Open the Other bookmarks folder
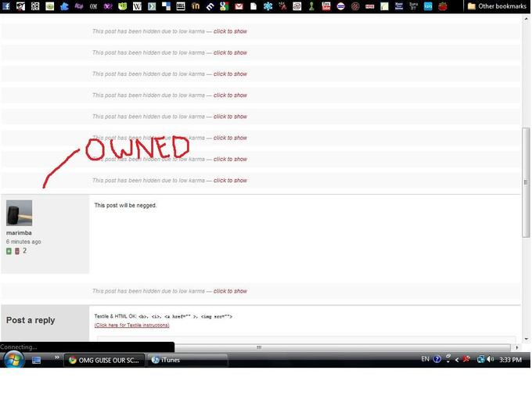 497,6
